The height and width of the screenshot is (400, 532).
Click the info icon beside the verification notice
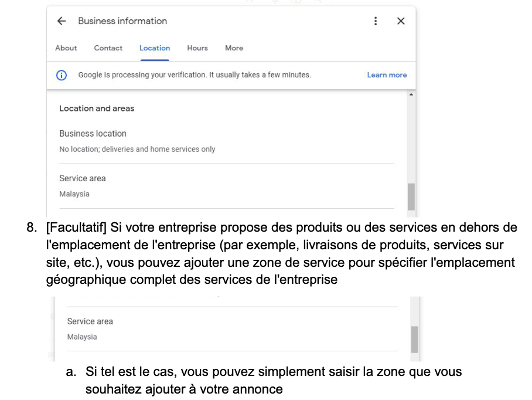[x=62, y=75]
